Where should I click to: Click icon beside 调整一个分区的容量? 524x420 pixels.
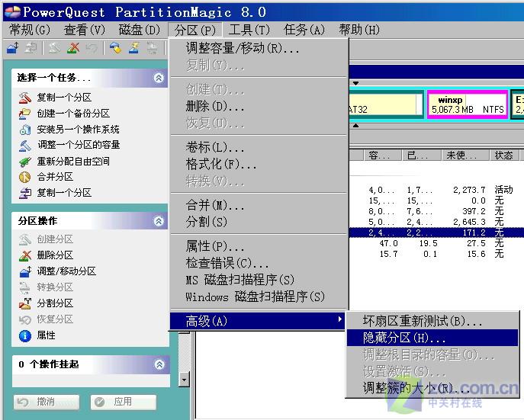(24, 146)
